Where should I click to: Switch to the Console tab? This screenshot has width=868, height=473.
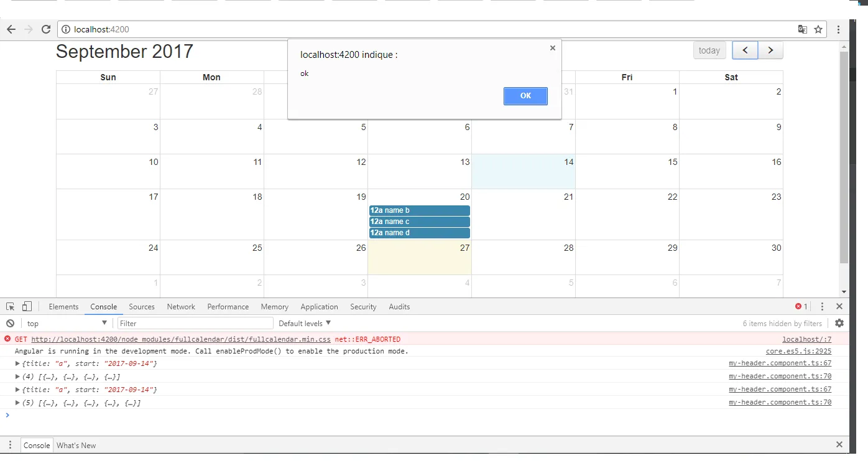[x=103, y=307]
